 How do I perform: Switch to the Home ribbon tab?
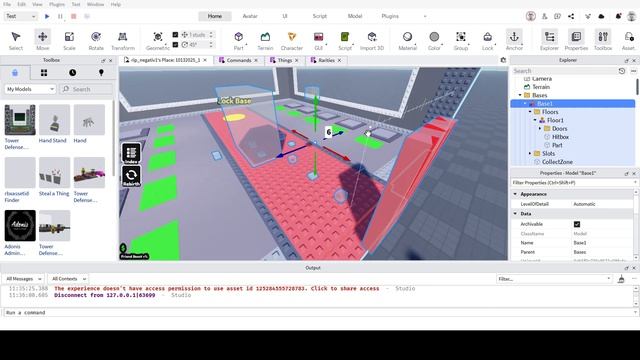pyautogui.click(x=215, y=16)
